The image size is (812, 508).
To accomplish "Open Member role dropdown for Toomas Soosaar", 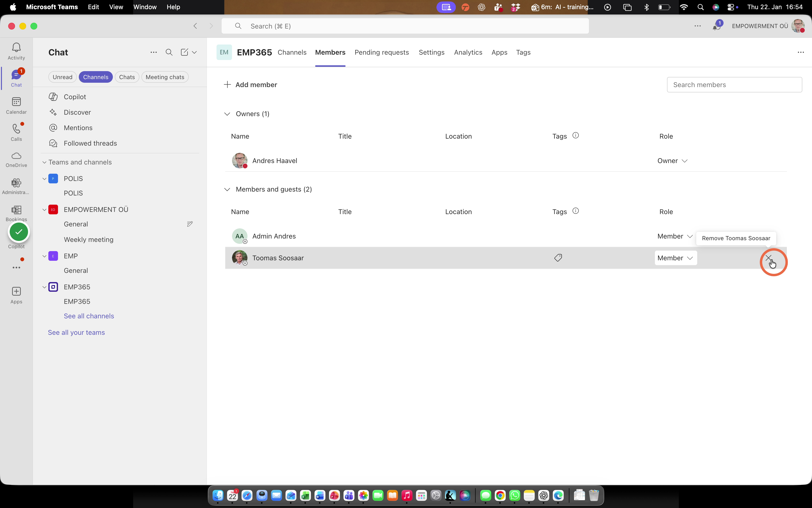I will (675, 258).
